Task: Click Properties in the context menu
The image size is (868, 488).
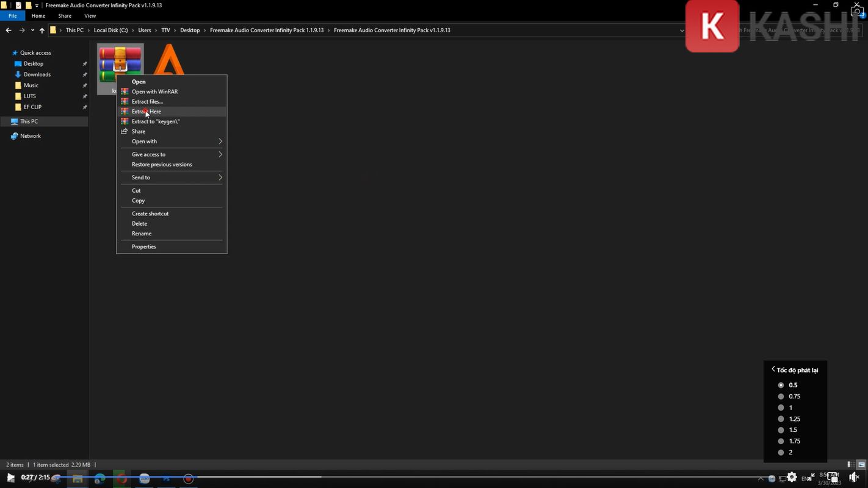Action: click(144, 246)
